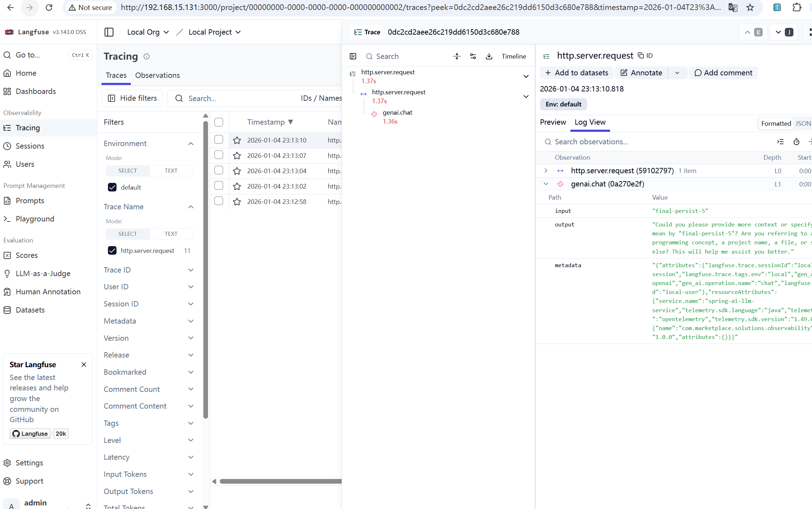
Task: Open the Langfuse GitHub link
Action: point(30,433)
